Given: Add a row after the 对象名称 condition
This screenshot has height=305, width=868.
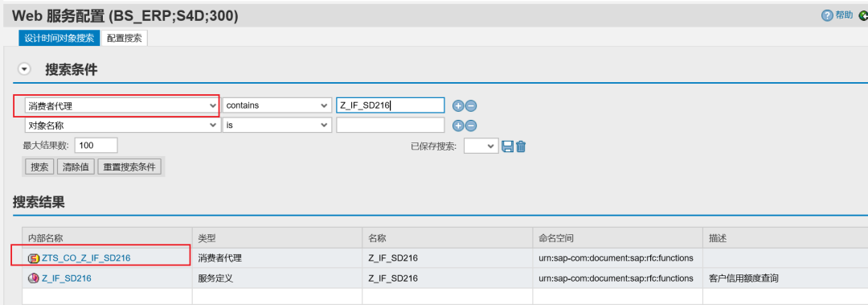Looking at the screenshot, I should click(x=458, y=126).
